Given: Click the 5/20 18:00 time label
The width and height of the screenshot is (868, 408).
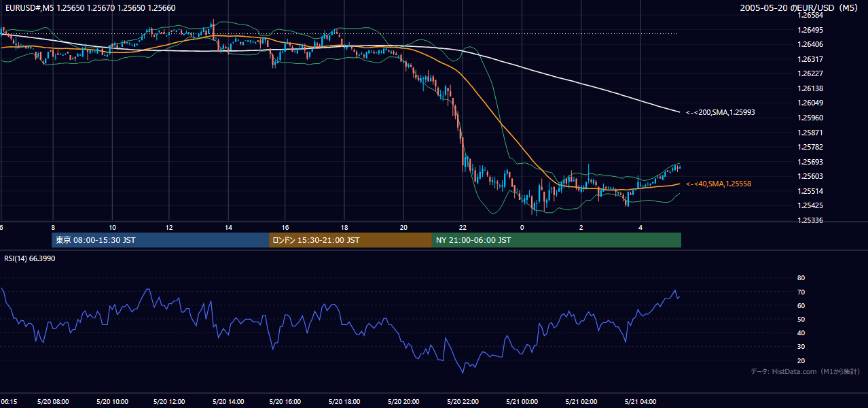Looking at the screenshot, I should [344, 402].
